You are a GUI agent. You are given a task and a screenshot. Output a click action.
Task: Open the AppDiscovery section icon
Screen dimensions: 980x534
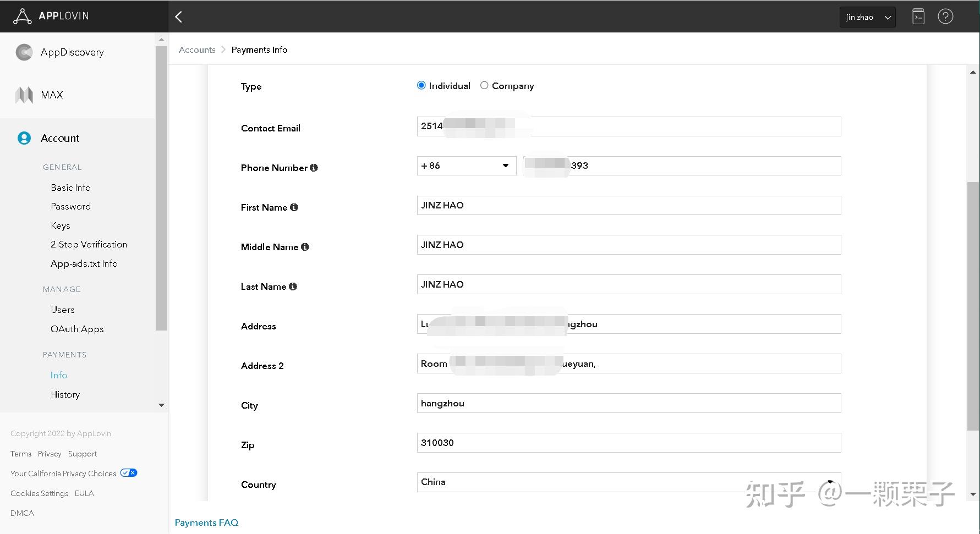24,52
